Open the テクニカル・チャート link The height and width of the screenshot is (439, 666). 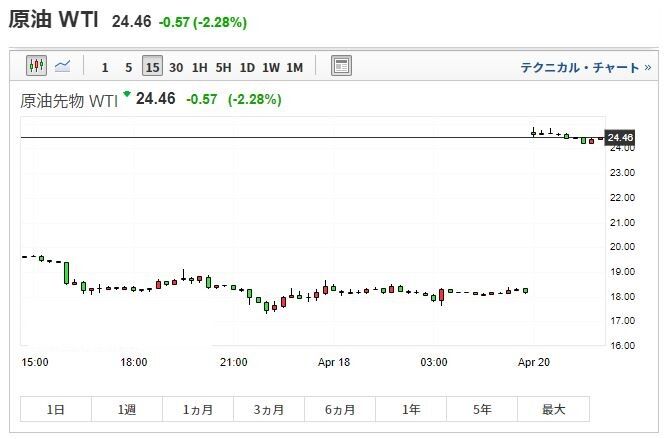[x=586, y=68]
